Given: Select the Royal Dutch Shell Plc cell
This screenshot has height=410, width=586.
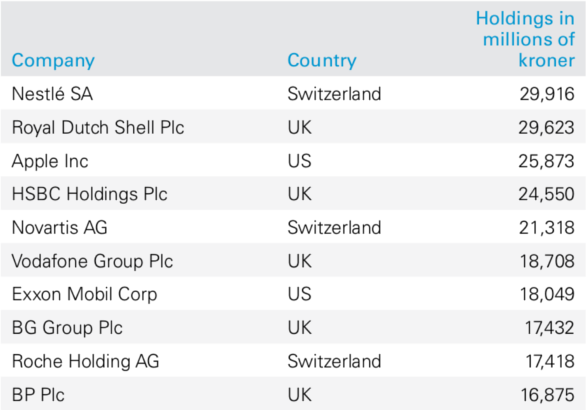Looking at the screenshot, I should [x=98, y=127].
